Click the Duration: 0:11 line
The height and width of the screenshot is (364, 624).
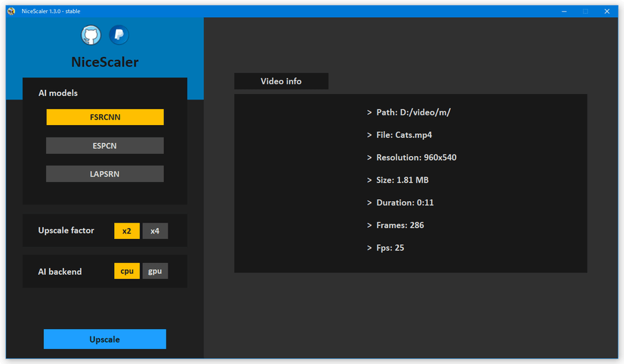tap(401, 203)
